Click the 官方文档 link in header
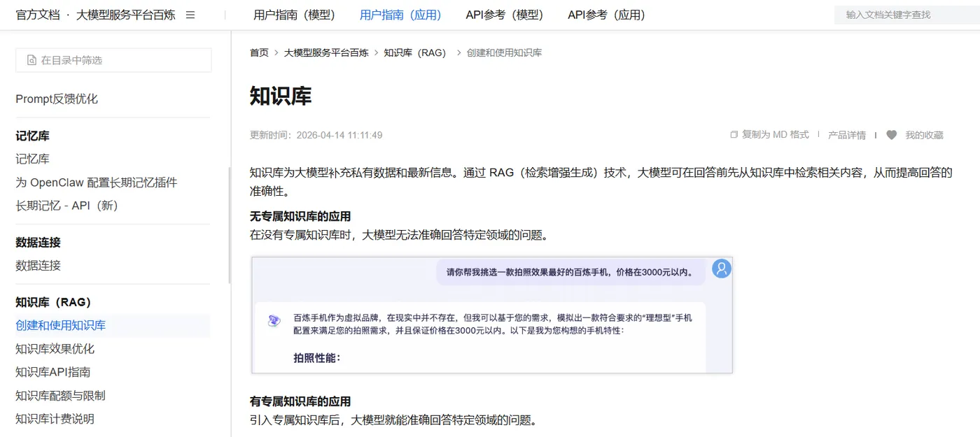The height and width of the screenshot is (437, 980). (37, 15)
